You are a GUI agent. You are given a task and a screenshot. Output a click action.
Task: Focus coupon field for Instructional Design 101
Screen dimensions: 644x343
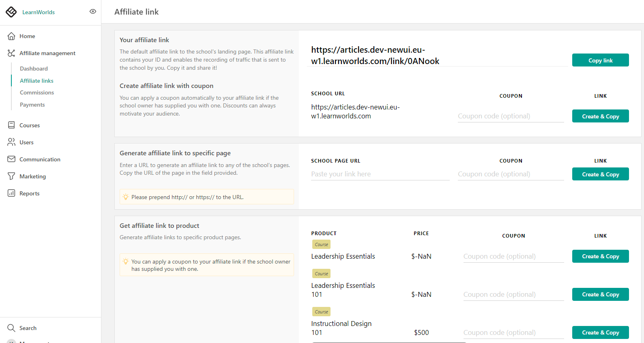pos(513,332)
